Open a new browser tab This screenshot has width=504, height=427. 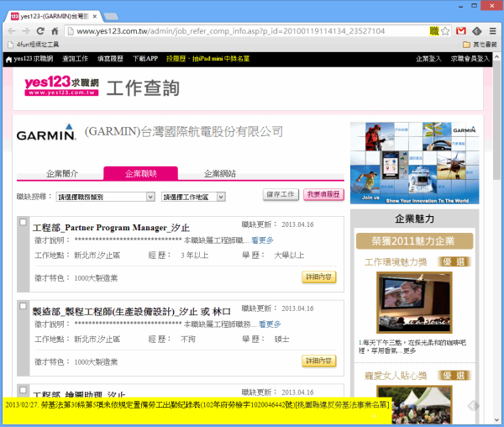tap(111, 17)
